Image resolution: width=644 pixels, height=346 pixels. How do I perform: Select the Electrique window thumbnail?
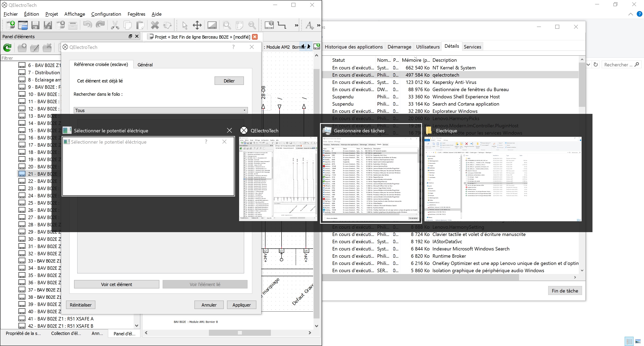pos(503,178)
